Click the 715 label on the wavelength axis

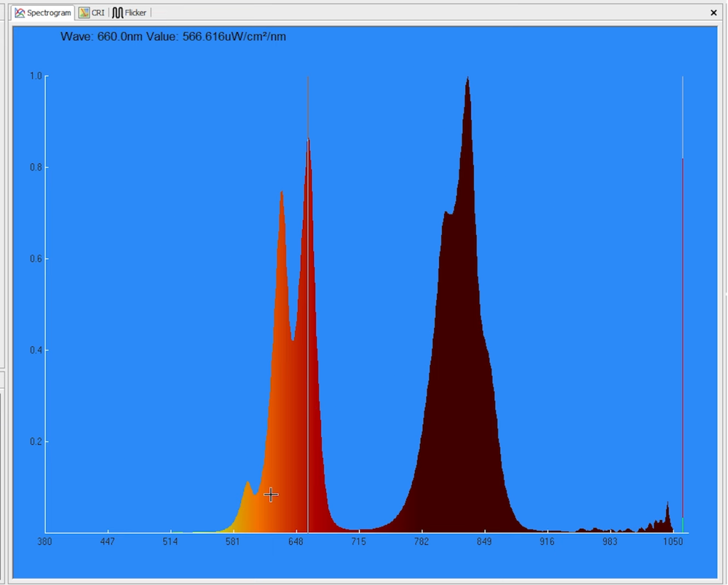click(x=359, y=542)
